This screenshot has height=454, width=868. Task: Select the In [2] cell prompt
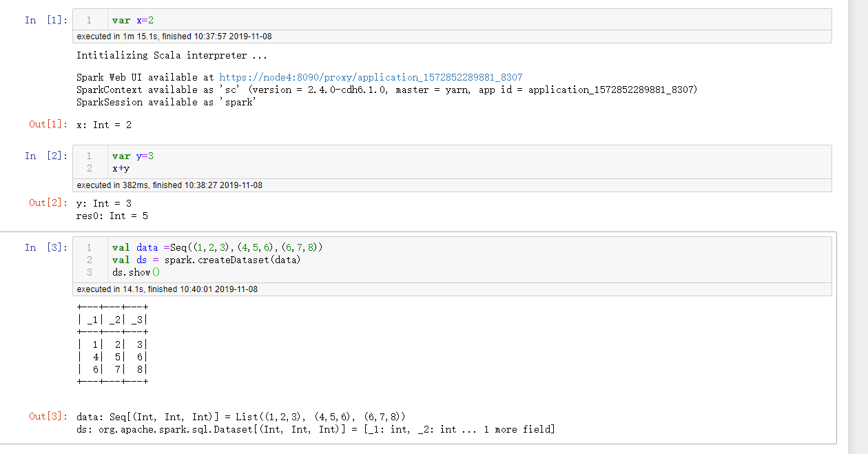coord(46,156)
